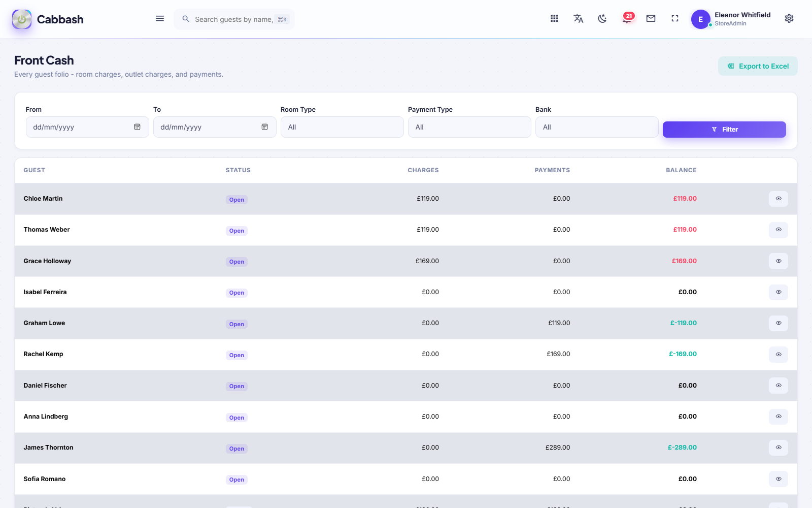This screenshot has height=508, width=812.
Task: Open the From date calendar picker icon
Action: tap(137, 127)
